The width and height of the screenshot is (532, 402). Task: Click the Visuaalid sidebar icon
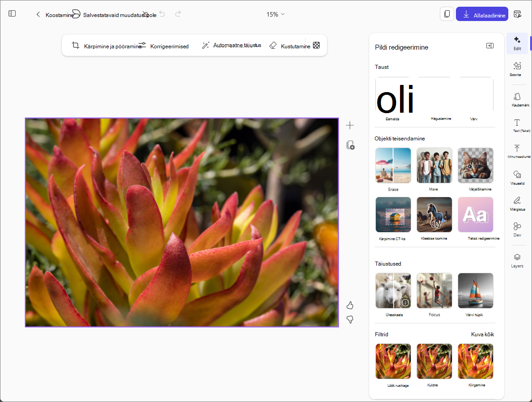(x=517, y=178)
